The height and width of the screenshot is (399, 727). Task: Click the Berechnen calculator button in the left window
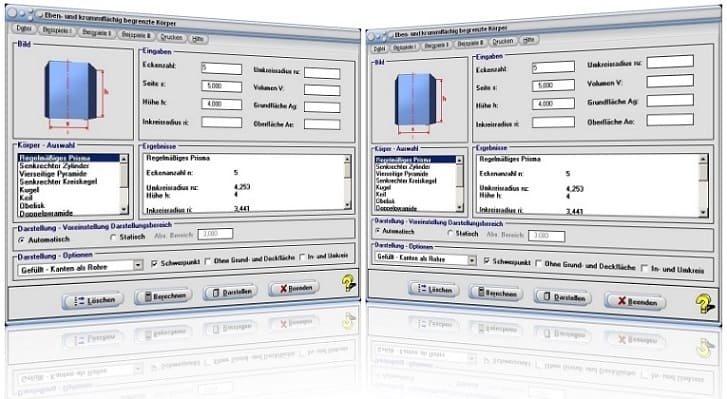(163, 296)
